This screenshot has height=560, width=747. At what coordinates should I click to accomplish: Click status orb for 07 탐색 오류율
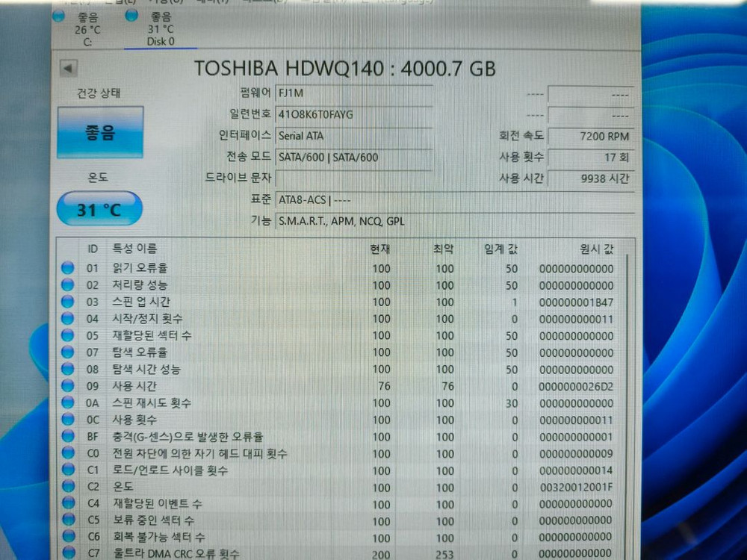68,352
